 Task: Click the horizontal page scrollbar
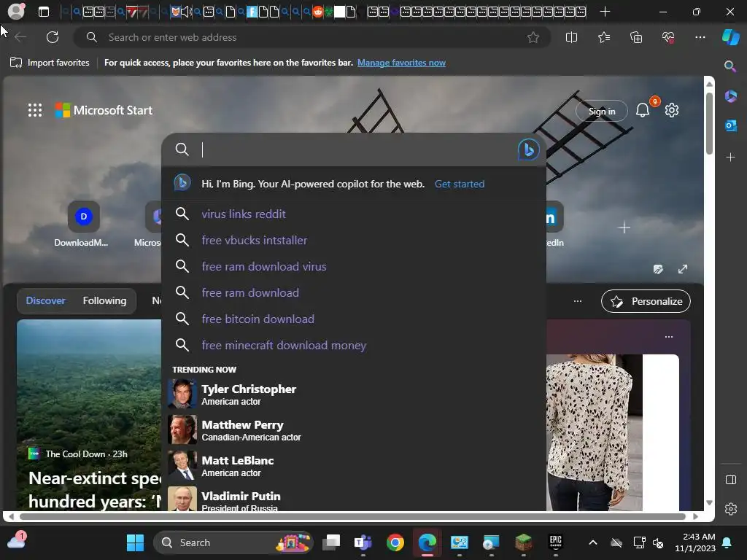352,516
